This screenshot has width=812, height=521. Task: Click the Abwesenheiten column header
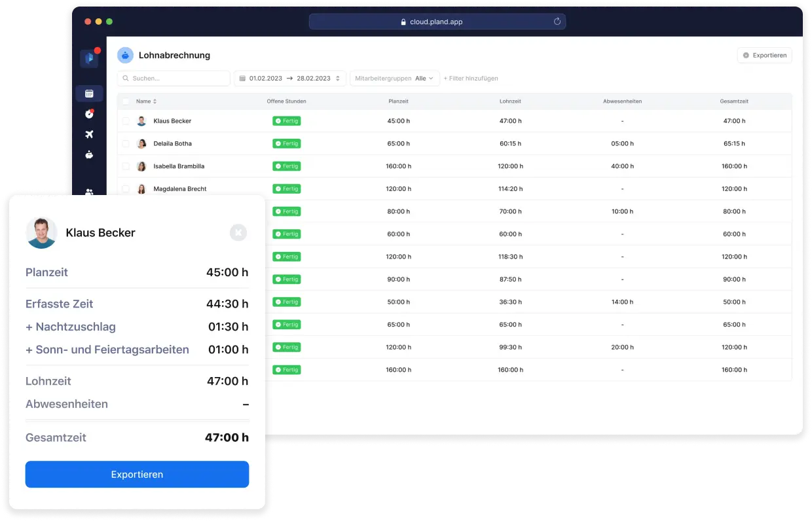tap(622, 101)
